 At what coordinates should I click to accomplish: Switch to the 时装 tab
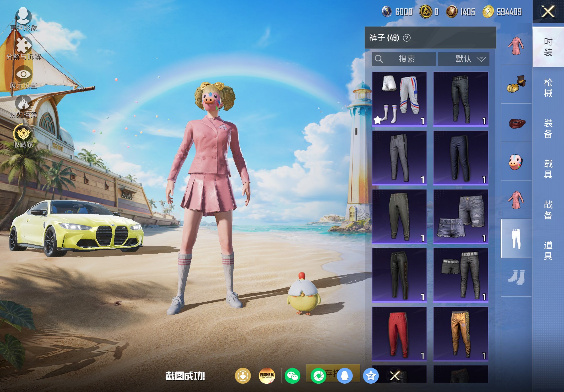point(548,47)
